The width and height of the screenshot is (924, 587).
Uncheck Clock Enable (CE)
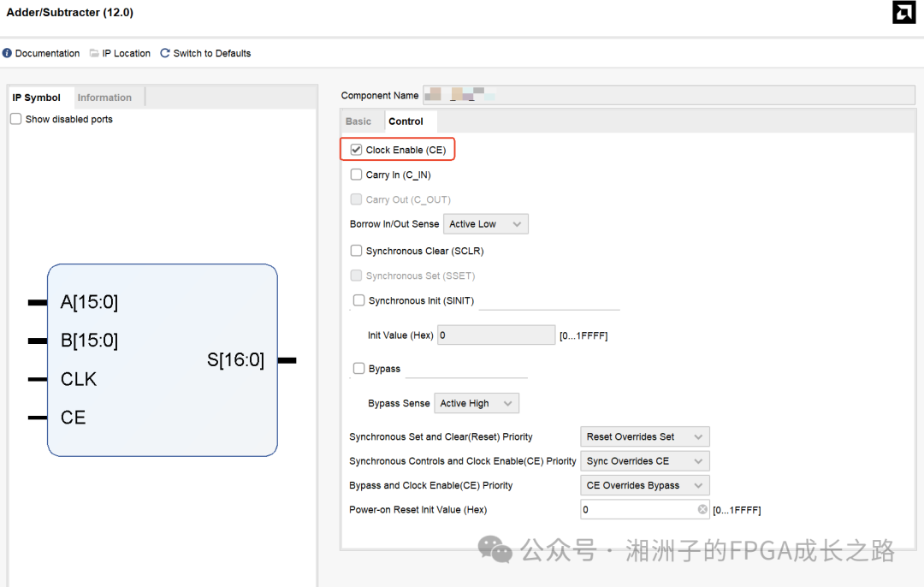pyautogui.click(x=356, y=150)
